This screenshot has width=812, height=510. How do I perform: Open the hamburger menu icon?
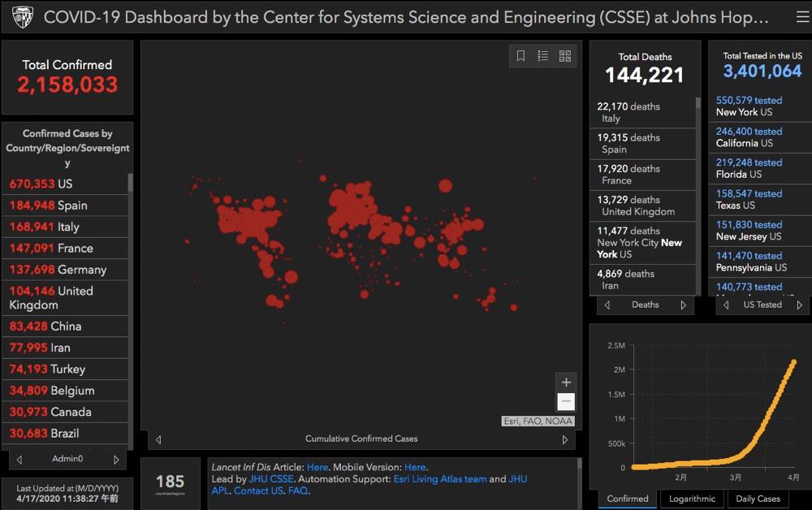coord(802,17)
